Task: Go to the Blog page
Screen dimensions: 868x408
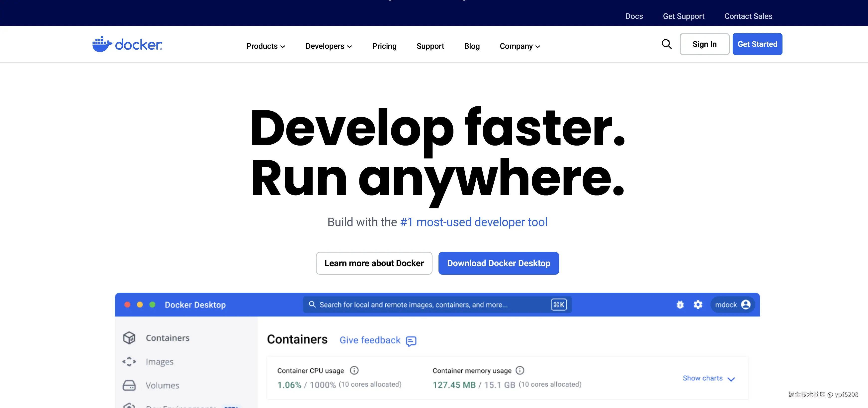Action: (472, 46)
